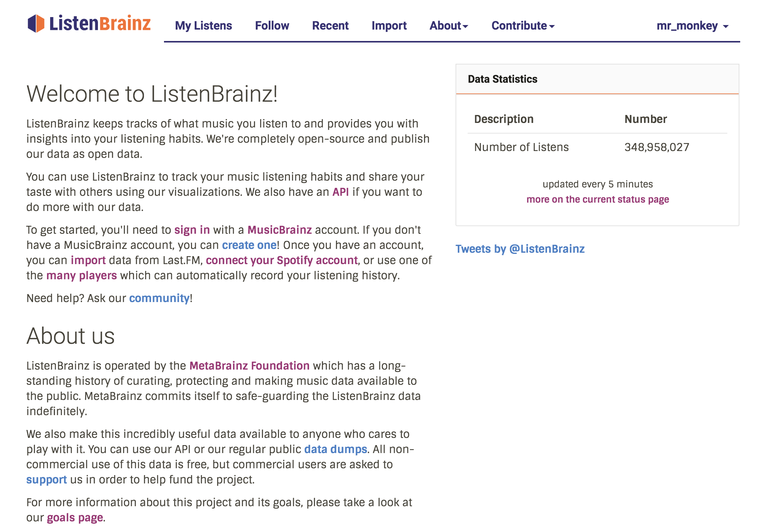
Task: Click the data dumps link
Action: click(336, 449)
